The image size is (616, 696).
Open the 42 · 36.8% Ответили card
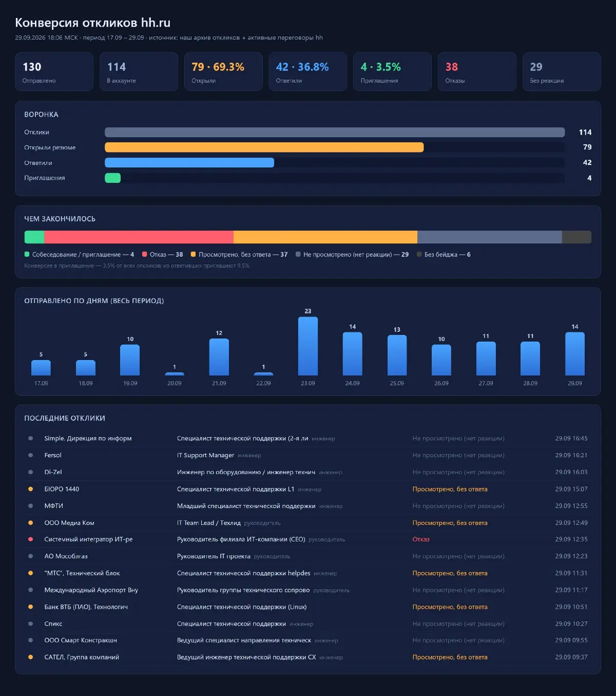[x=308, y=72]
